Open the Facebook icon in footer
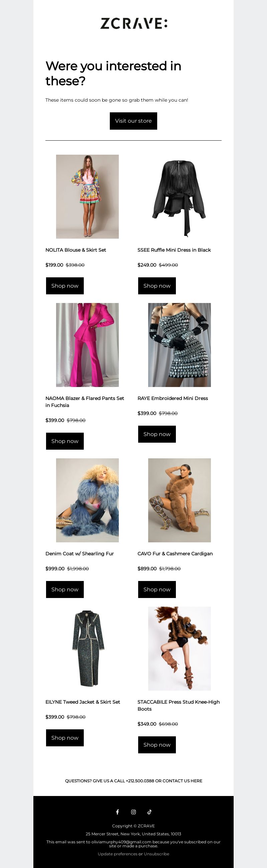 117,812
